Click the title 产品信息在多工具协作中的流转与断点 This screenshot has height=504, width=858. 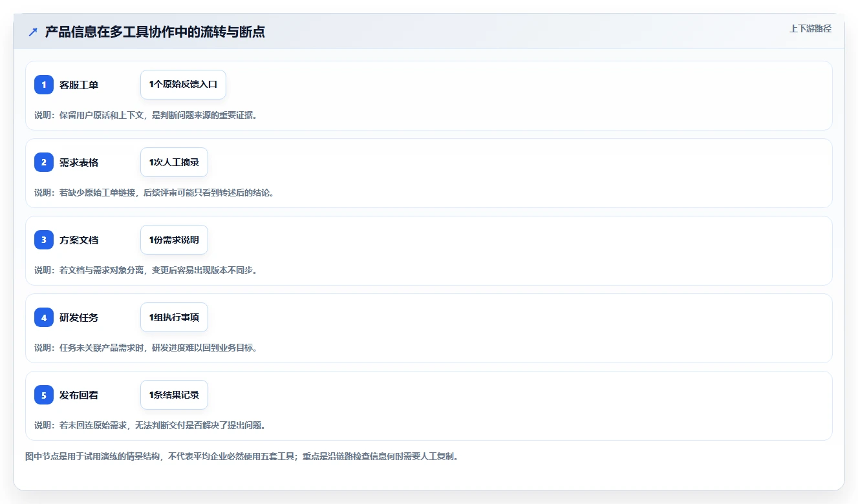tap(155, 32)
